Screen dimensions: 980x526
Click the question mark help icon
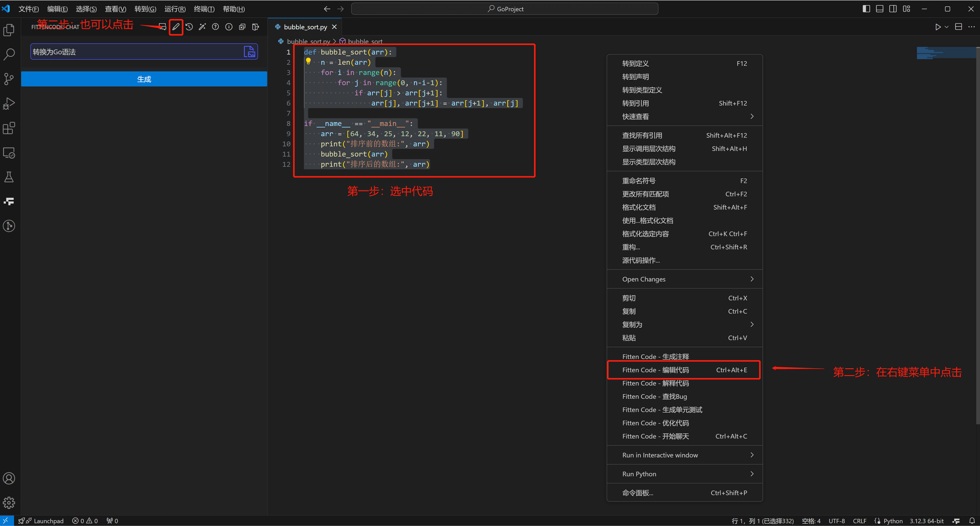216,27
